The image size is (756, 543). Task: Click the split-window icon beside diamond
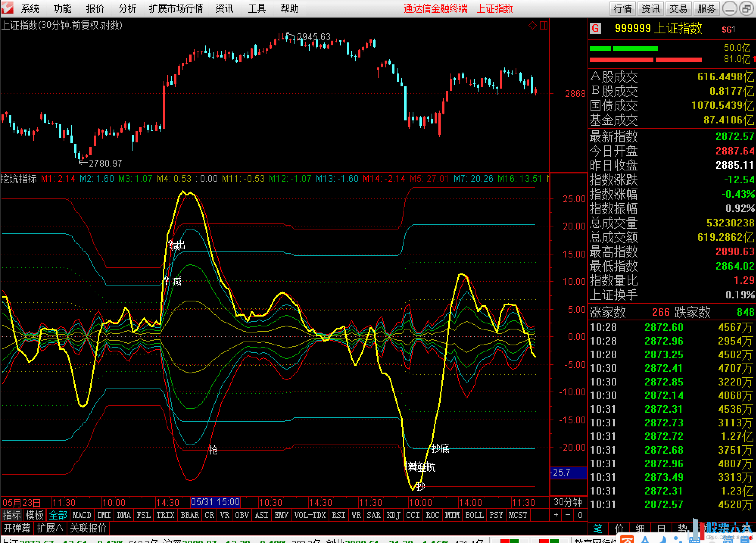click(x=544, y=26)
